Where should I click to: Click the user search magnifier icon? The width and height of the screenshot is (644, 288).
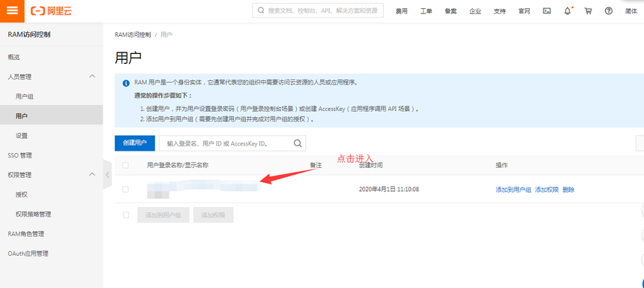[298, 143]
